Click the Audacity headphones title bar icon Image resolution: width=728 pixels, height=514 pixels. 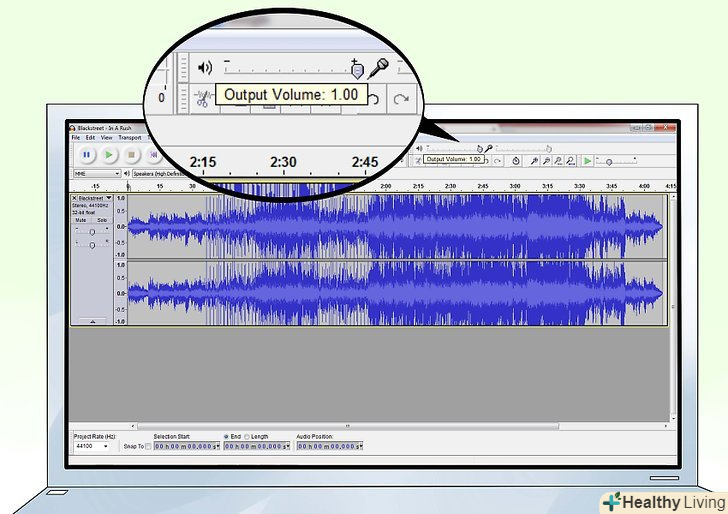click(72, 128)
